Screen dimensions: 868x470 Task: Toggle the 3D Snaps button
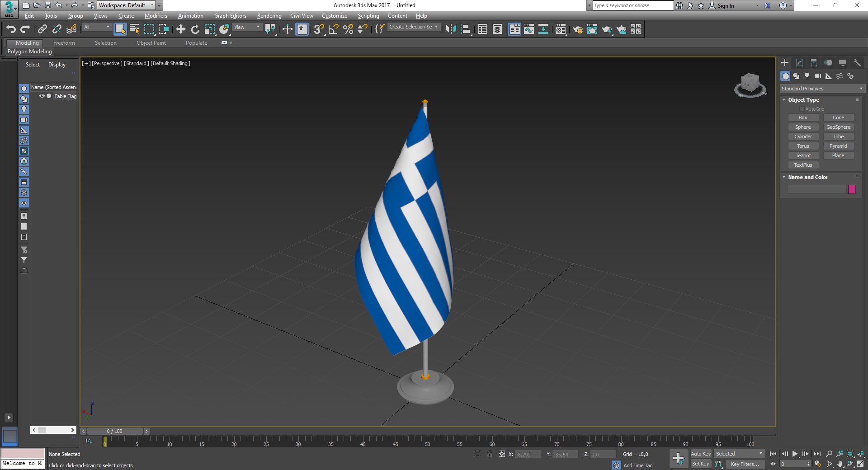tap(318, 29)
